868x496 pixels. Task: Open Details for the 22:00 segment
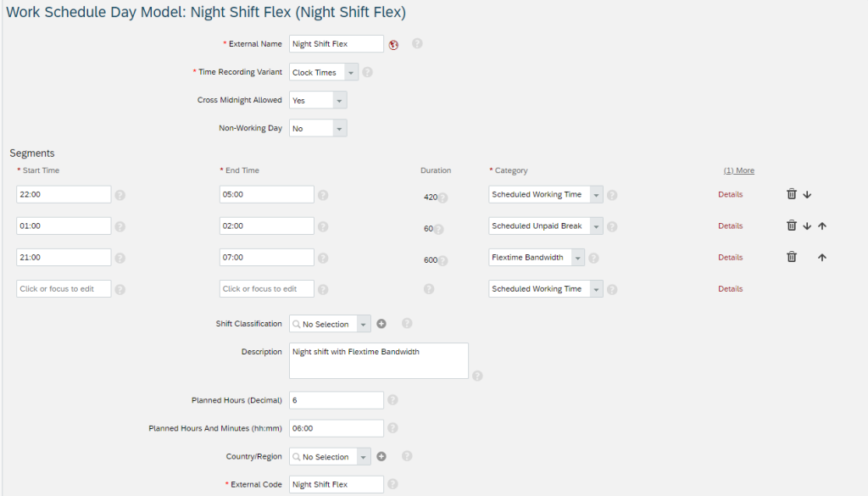730,194
